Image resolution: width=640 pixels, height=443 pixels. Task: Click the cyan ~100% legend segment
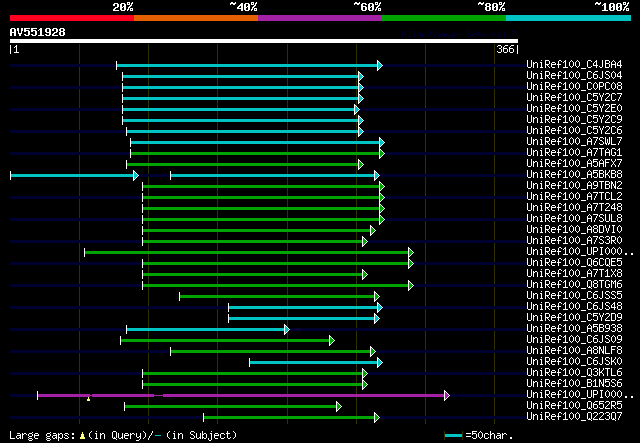569,18
